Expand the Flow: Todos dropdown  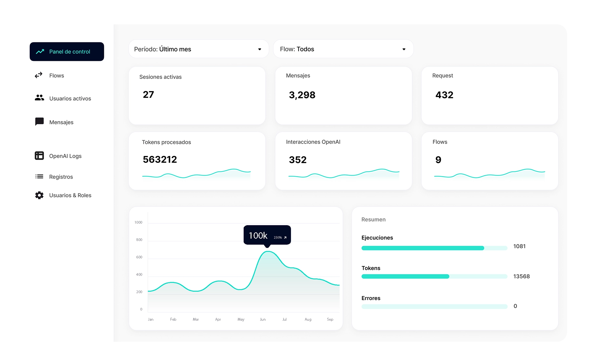343,49
